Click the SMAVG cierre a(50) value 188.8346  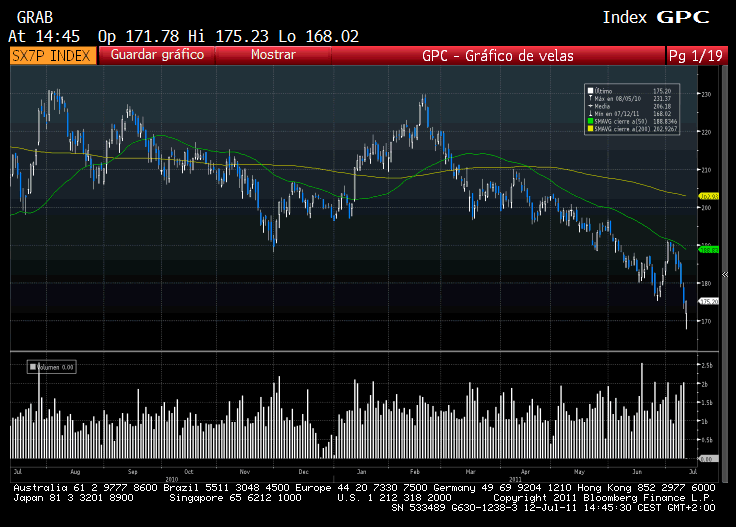point(665,121)
